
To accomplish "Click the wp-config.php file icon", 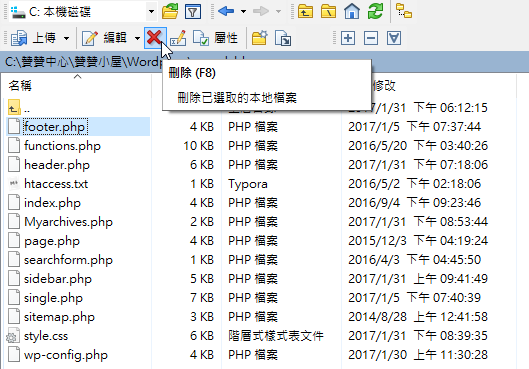I will 13,355.
